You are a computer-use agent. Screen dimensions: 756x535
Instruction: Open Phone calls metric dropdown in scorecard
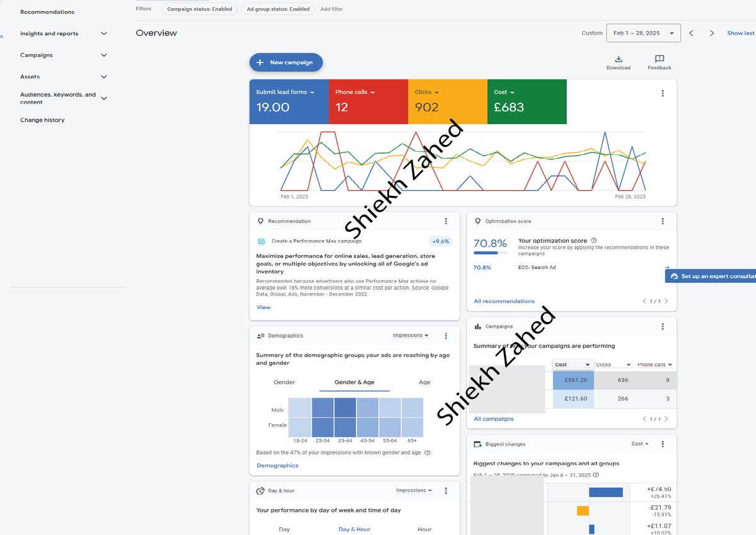(355, 92)
